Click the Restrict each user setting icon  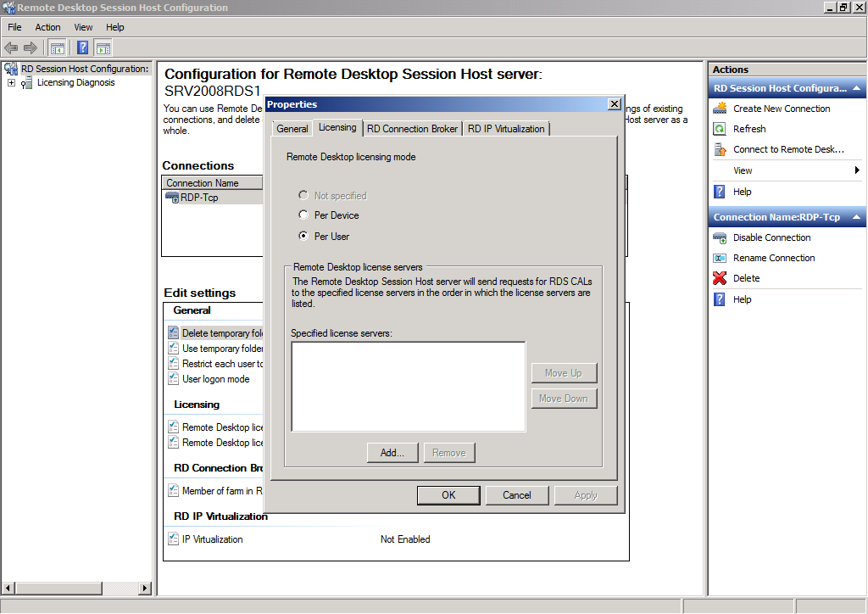point(173,364)
